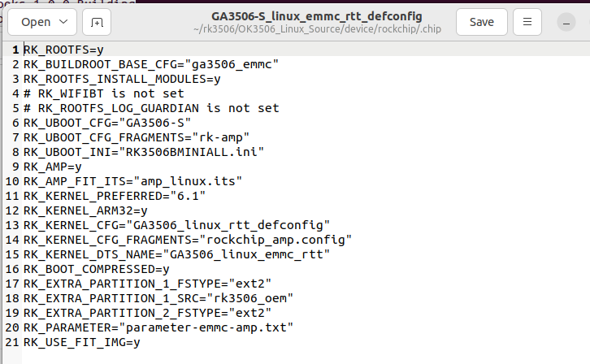Click the RK_UBOOT_INI line
The width and height of the screenshot is (590, 364).
pyautogui.click(x=144, y=152)
